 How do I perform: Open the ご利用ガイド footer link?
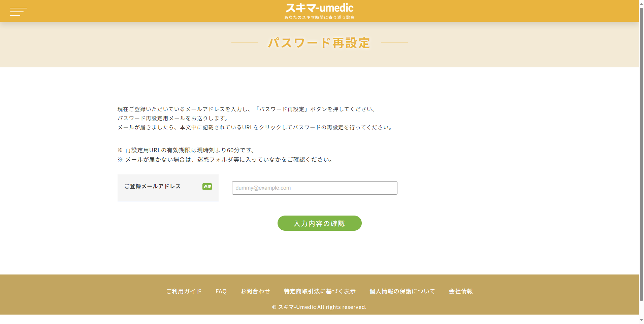click(x=184, y=291)
